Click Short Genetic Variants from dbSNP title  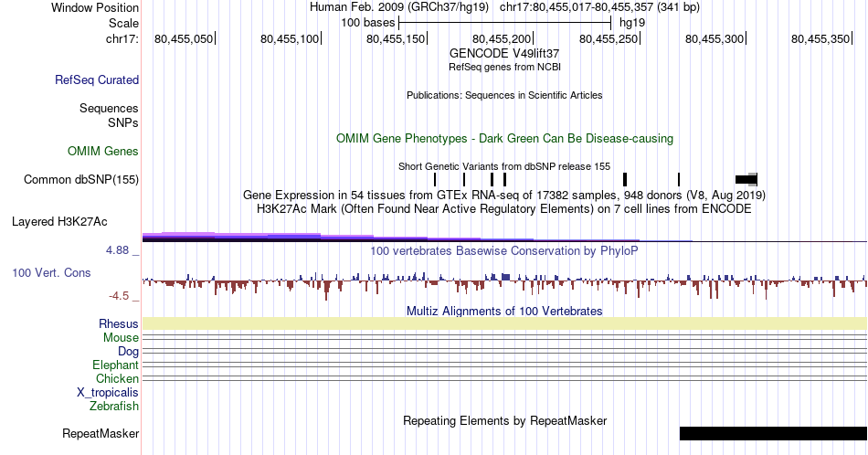point(504,166)
